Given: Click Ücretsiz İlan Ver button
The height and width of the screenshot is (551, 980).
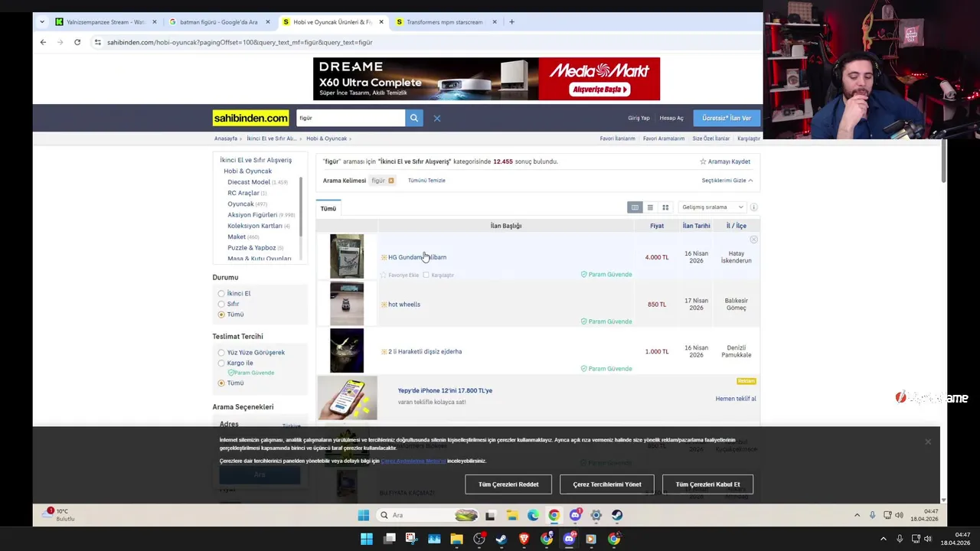Looking at the screenshot, I should point(727,118).
